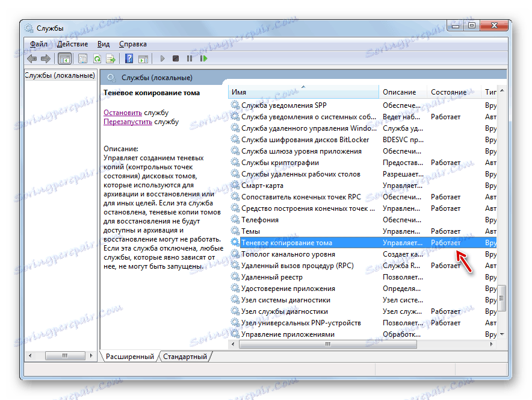
Task: Click the Restart service icon
Action: pyautogui.click(x=203, y=59)
